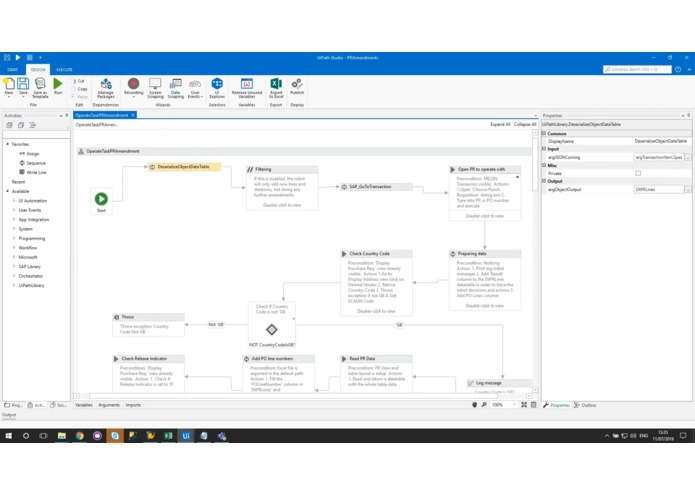Start Recording from the ribbon
695x494 pixels.
[133, 87]
